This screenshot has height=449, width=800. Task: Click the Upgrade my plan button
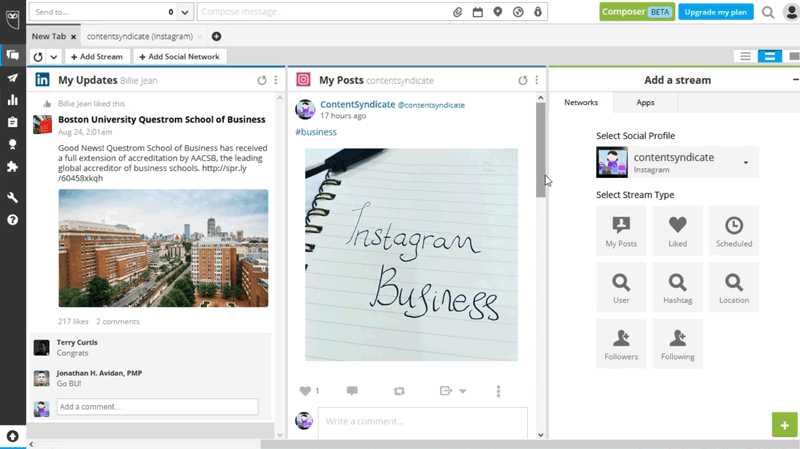[716, 12]
